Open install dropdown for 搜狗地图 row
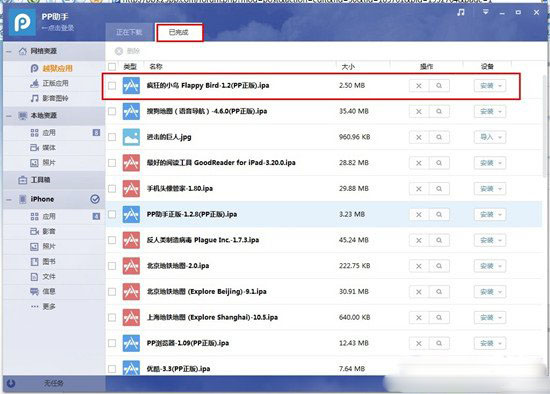Screen dimensions: 550x394 [500, 112]
